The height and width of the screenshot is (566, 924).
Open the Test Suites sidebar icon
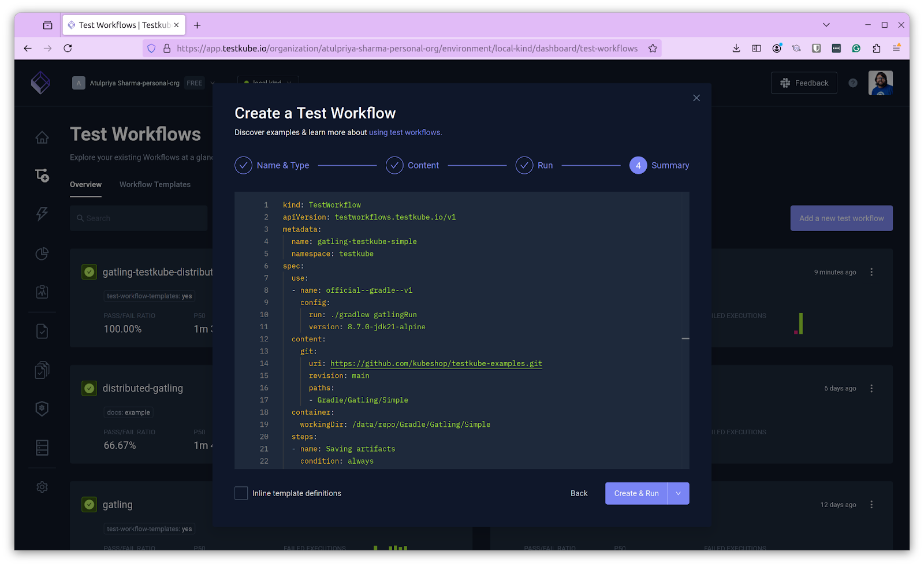pyautogui.click(x=42, y=370)
